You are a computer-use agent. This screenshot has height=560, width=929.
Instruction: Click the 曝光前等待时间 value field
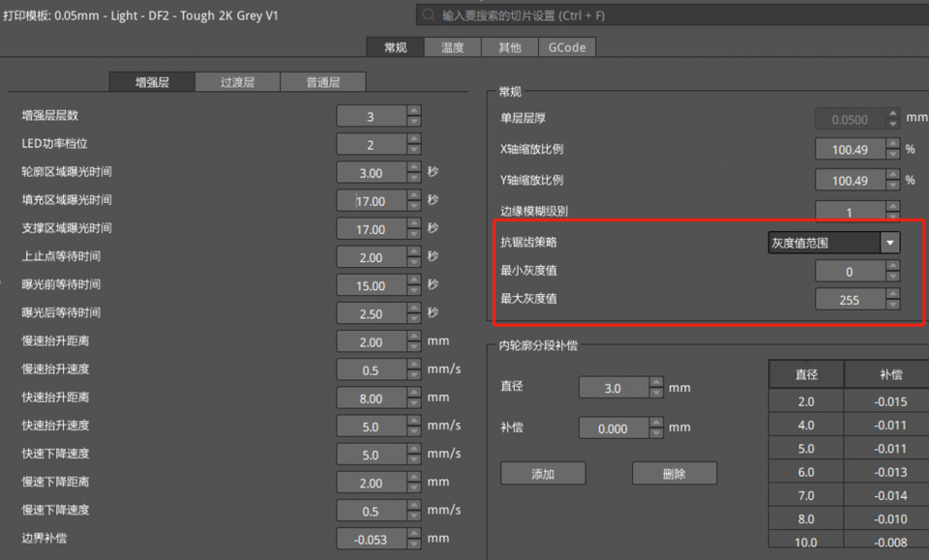[x=372, y=285]
